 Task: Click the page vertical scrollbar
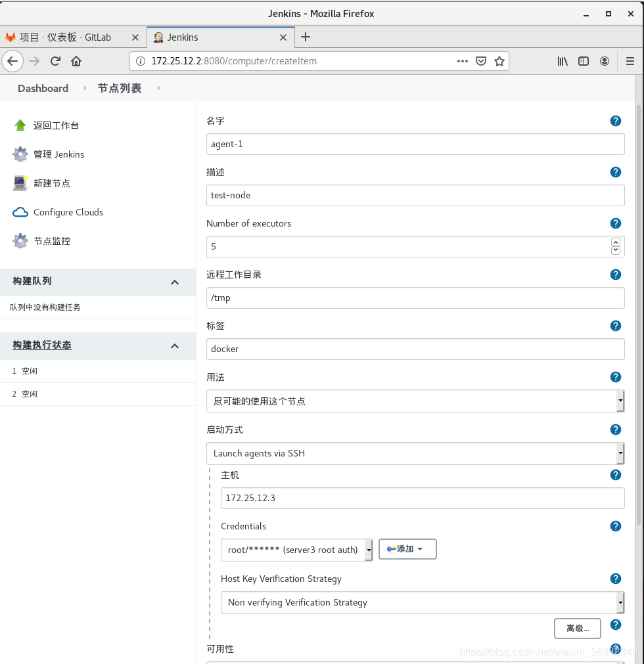click(x=639, y=315)
